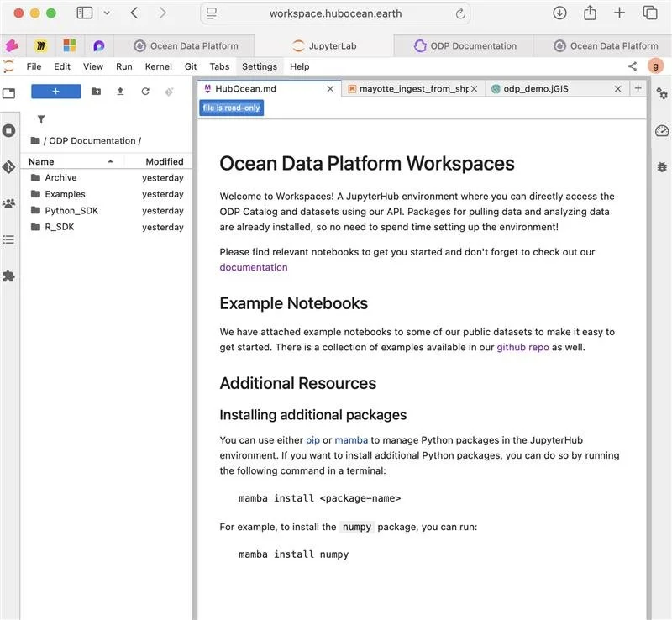Click the ODP Documentation breadcrumb
672x620 pixels.
tap(92, 140)
